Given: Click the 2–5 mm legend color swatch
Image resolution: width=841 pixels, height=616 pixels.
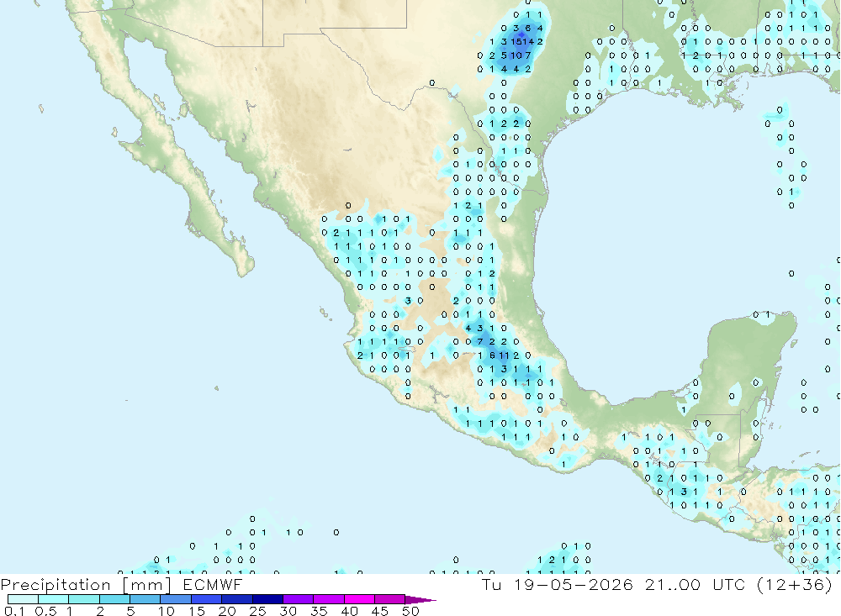Looking at the screenshot, I should tap(114, 599).
